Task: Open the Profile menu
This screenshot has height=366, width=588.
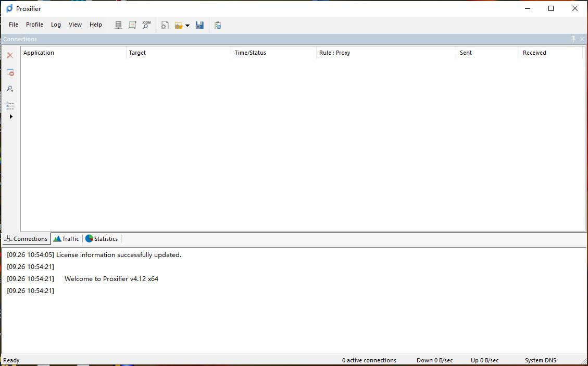Action: click(x=34, y=25)
